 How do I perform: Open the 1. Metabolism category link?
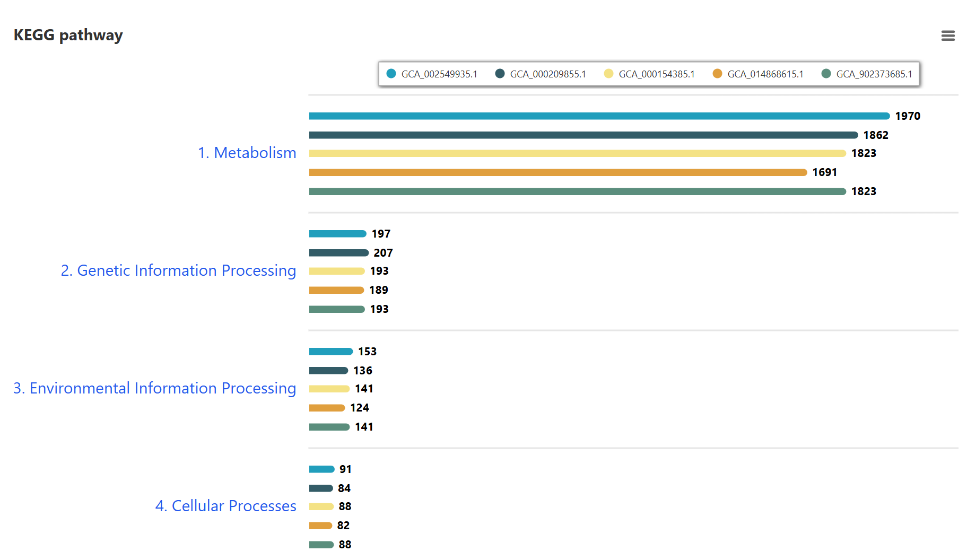click(x=247, y=153)
